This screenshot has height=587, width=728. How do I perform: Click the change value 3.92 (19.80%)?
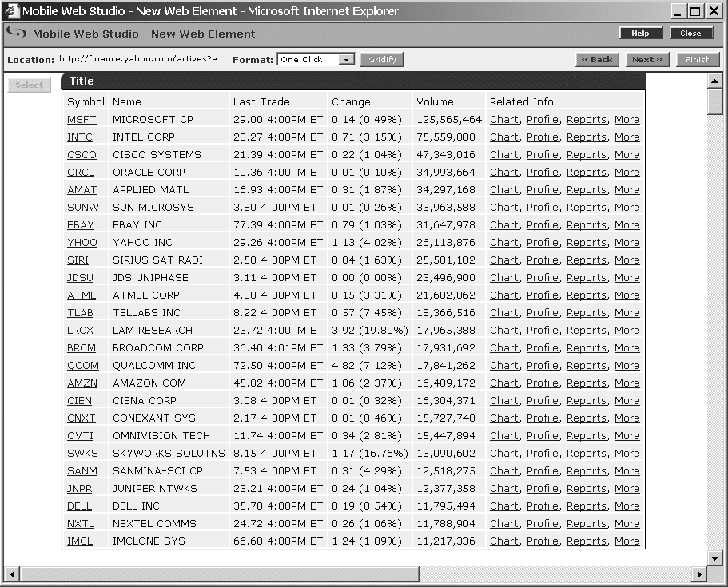(x=369, y=331)
